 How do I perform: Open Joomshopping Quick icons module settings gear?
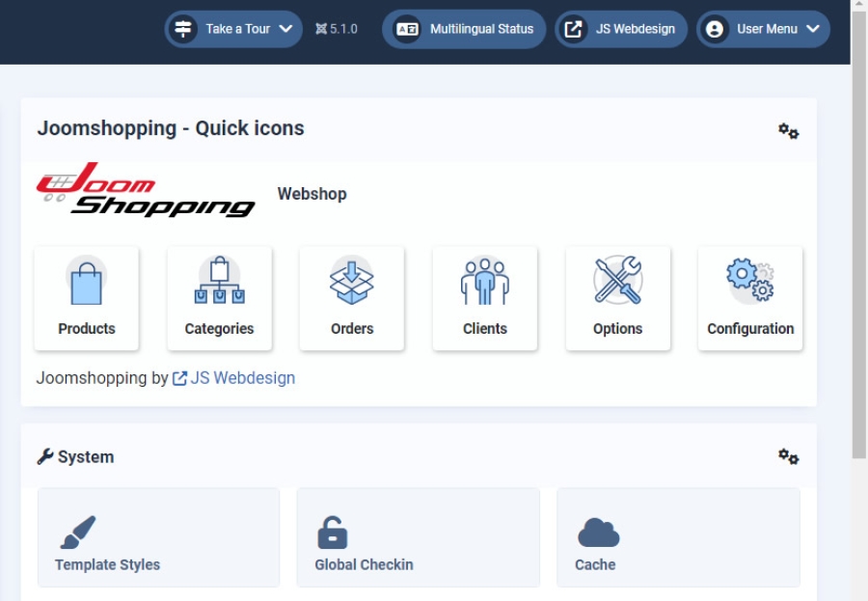pos(788,131)
